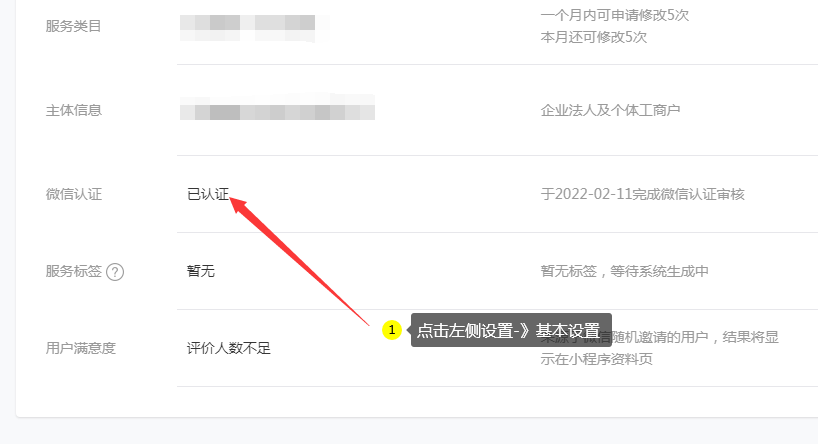
Task: Click the 本月还可修改5次 note
Action: [594, 37]
